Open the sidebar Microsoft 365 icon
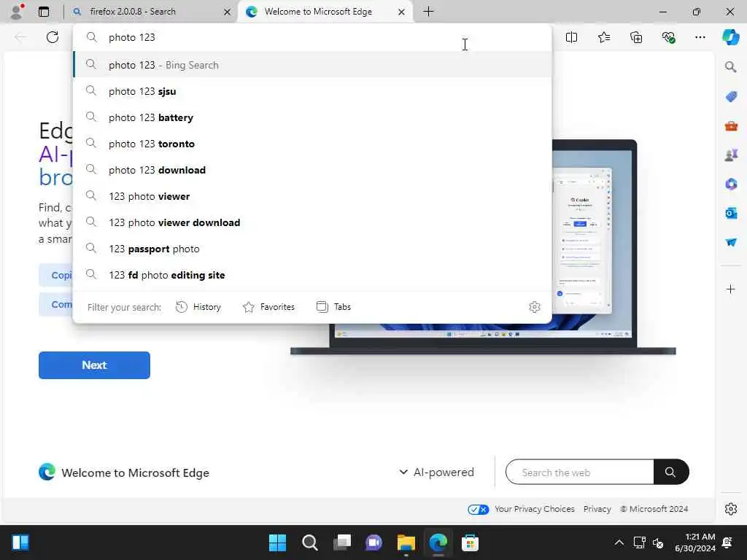This screenshot has height=560, width=747. [x=731, y=184]
